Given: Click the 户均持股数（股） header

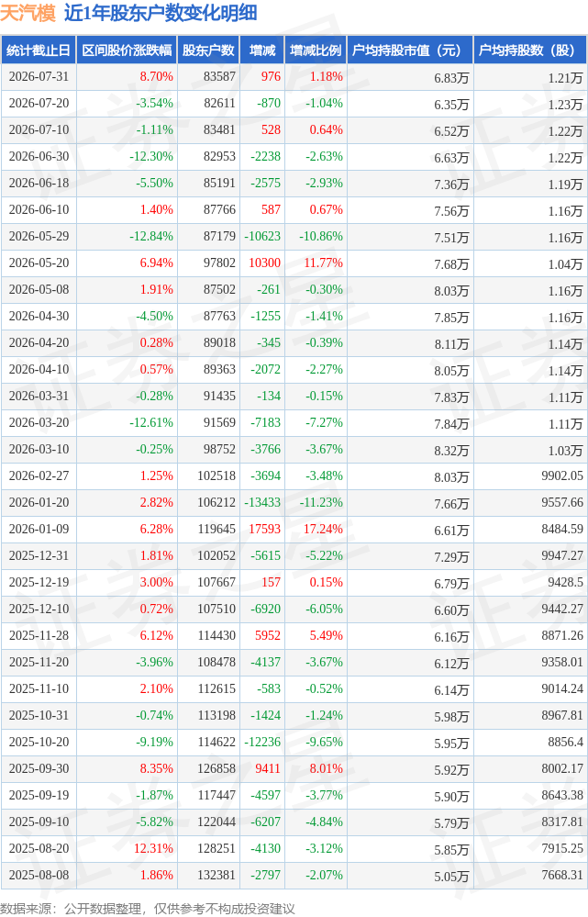Looking at the screenshot, I should pos(530,50).
